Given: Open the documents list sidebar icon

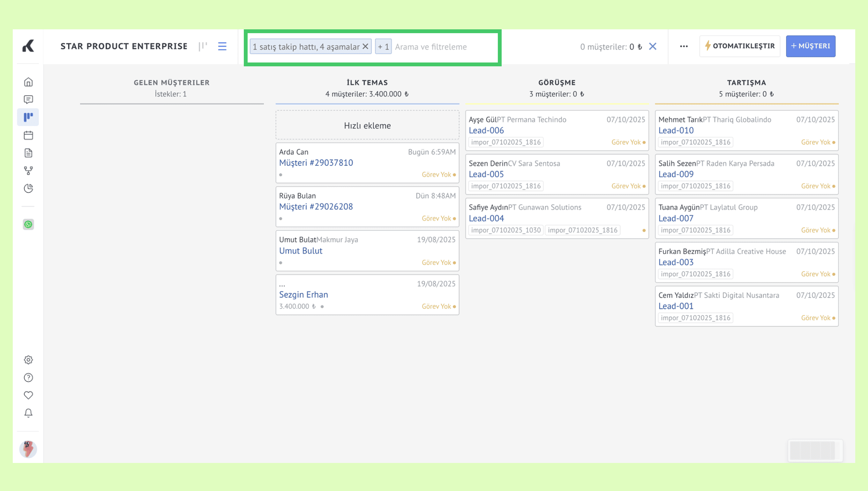Looking at the screenshot, I should [x=28, y=153].
